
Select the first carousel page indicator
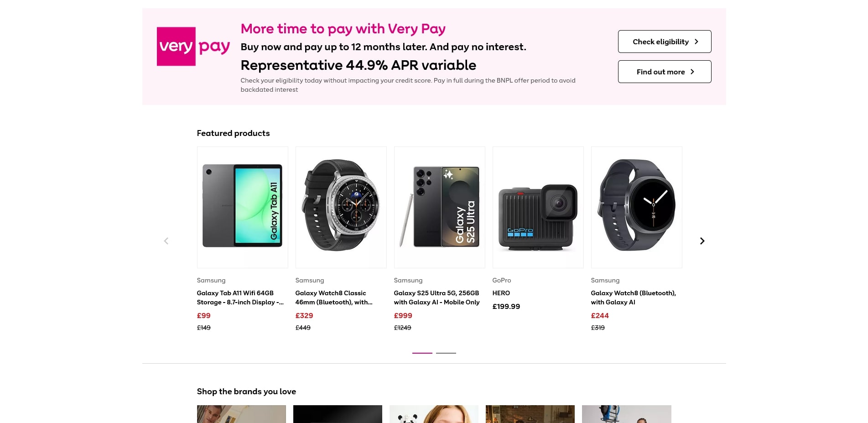(x=422, y=353)
